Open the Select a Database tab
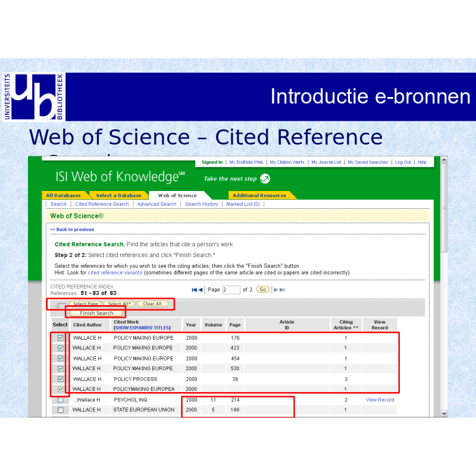 (118, 195)
